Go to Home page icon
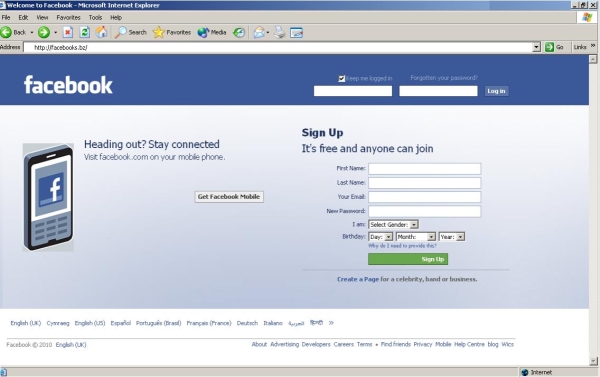Screen dimensions: 600x377 [x=101, y=33]
